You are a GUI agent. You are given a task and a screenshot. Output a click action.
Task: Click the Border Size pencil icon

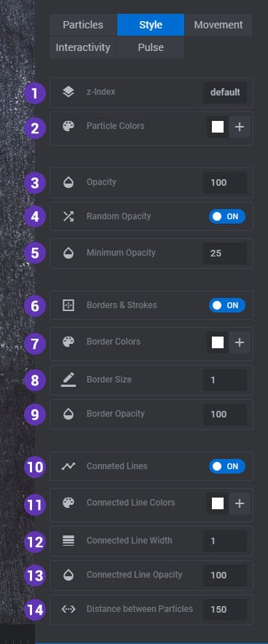pos(68,380)
